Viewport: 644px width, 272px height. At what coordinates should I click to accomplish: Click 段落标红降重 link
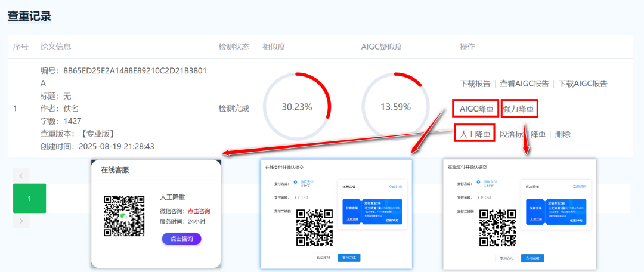pyautogui.click(x=522, y=134)
